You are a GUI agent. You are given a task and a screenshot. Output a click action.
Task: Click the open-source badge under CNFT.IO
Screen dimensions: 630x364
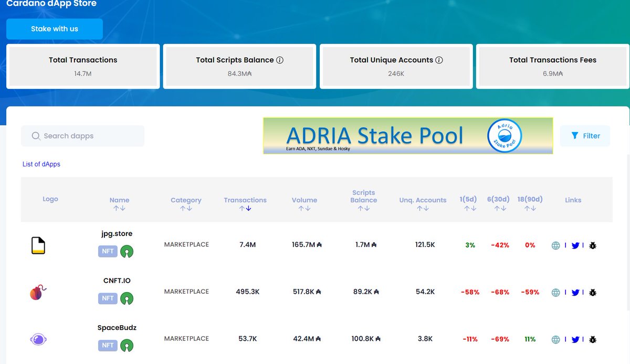pos(127,298)
